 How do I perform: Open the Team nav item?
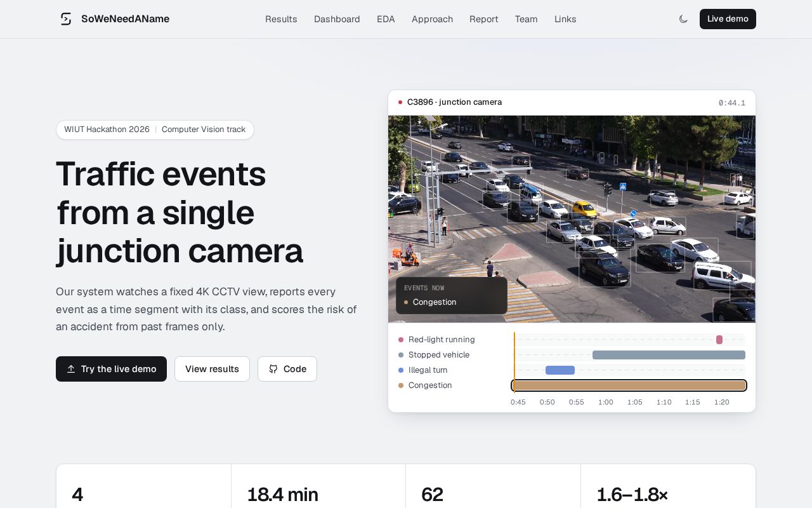[x=526, y=19]
